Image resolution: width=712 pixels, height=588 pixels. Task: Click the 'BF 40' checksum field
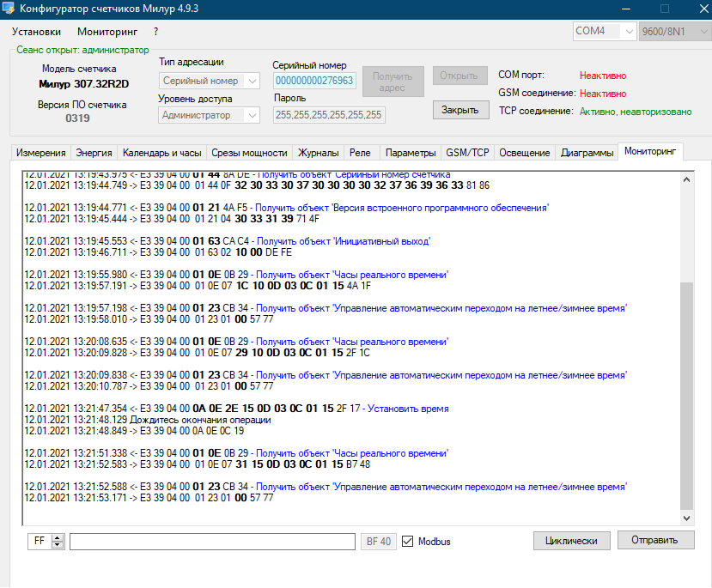[x=379, y=542]
